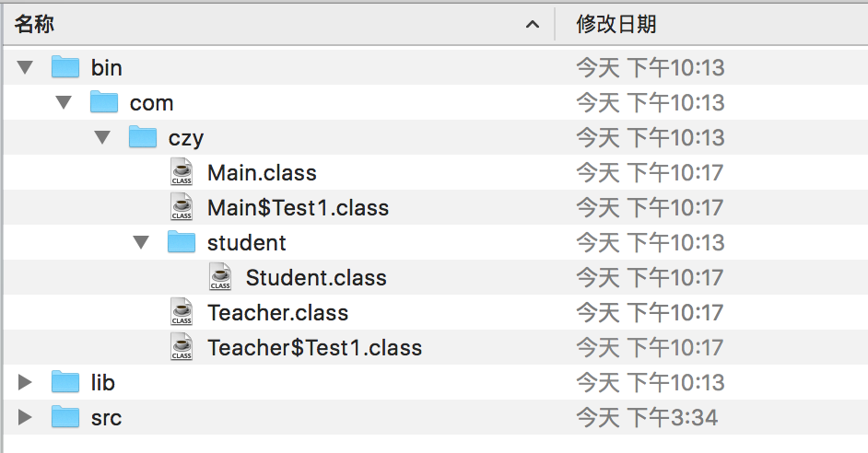Collapse the czy folder disclosure triangle
The width and height of the screenshot is (868, 453).
coord(102,137)
